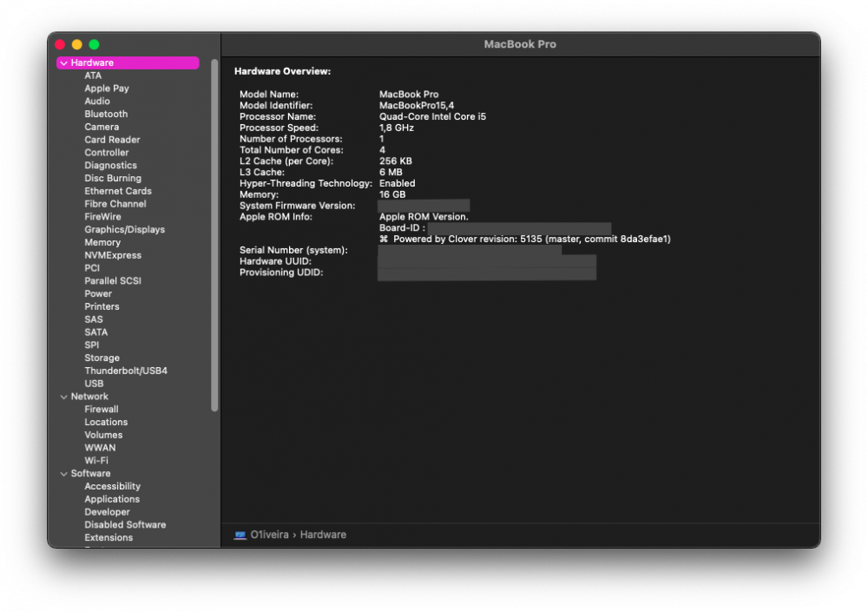Click the MacBook Pro window title

tap(520, 44)
